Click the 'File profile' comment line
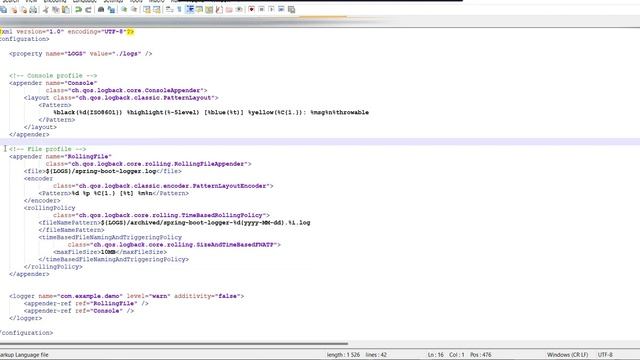The width and height of the screenshot is (640, 360). 47,149
